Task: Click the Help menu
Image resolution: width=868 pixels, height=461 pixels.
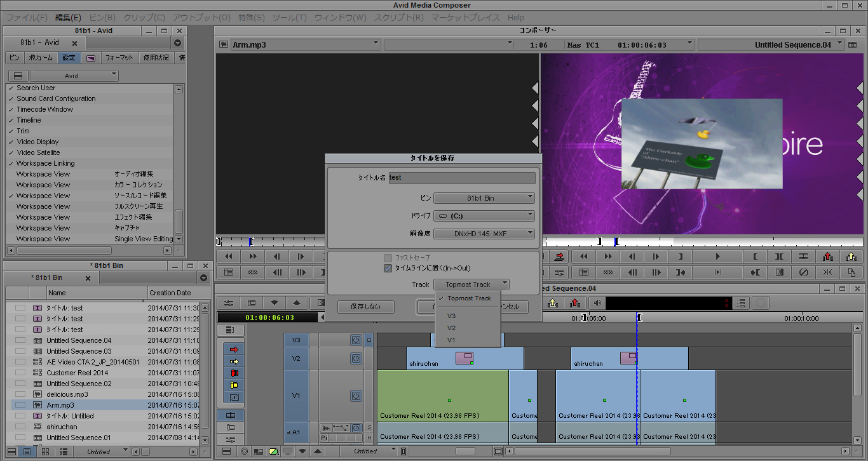Action: [x=516, y=18]
